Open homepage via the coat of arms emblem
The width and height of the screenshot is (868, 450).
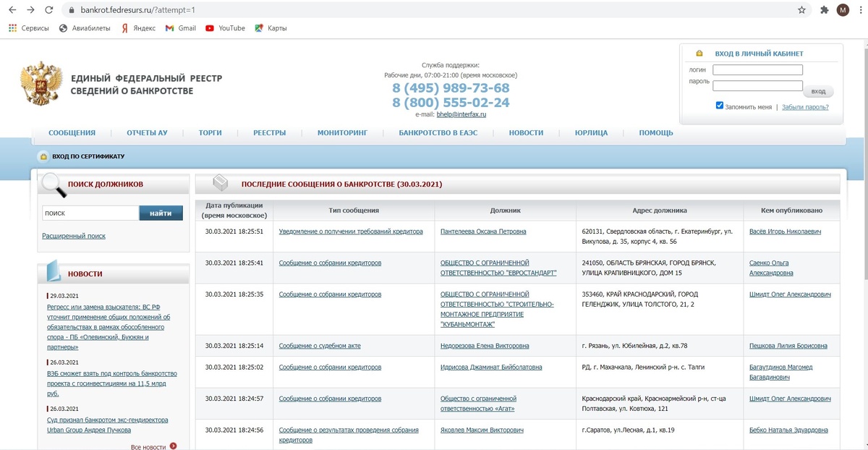click(x=40, y=82)
